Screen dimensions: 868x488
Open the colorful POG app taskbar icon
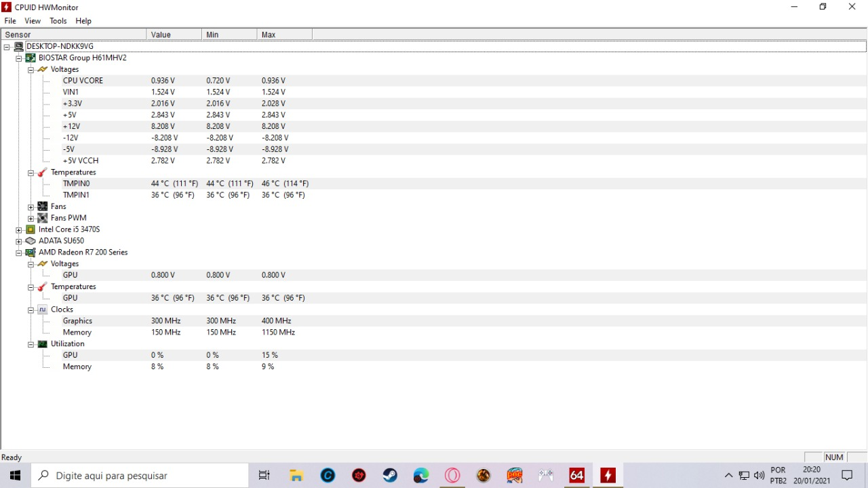click(x=515, y=476)
